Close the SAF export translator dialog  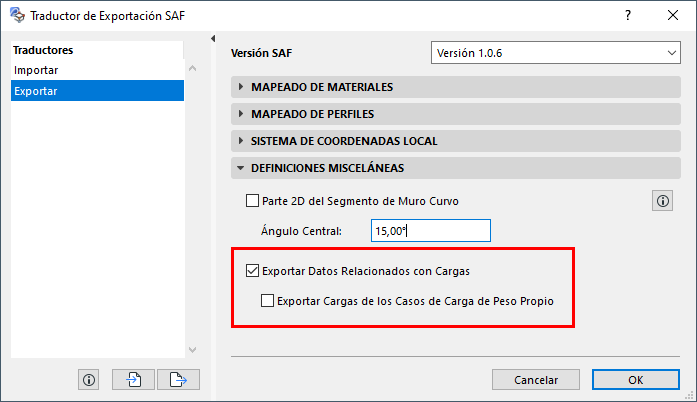[x=673, y=16]
